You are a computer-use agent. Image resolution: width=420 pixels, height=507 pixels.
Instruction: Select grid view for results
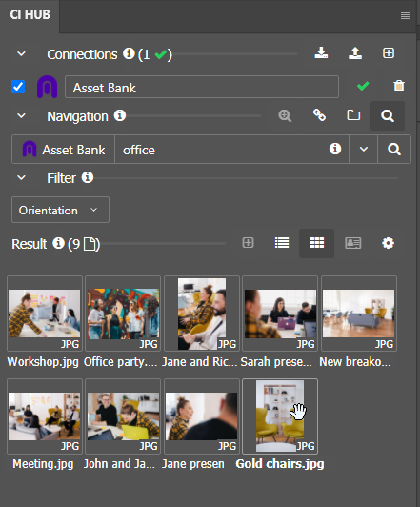[x=316, y=243]
